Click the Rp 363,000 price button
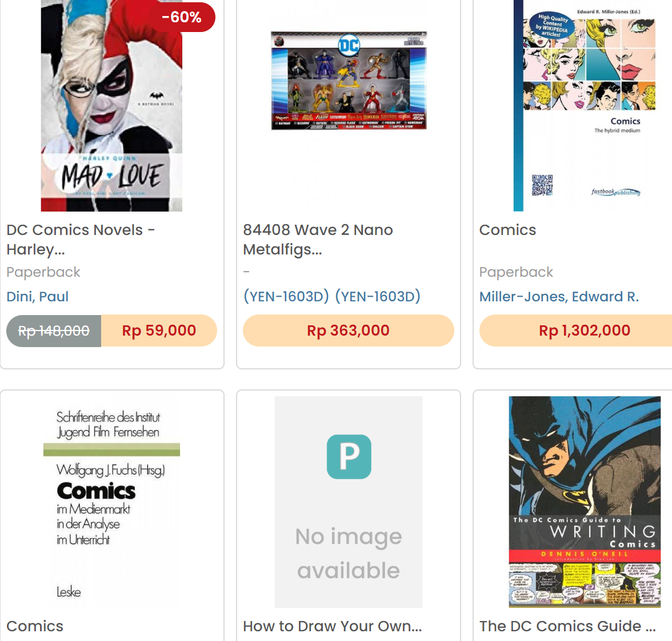The width and height of the screenshot is (672, 641). 349,331
